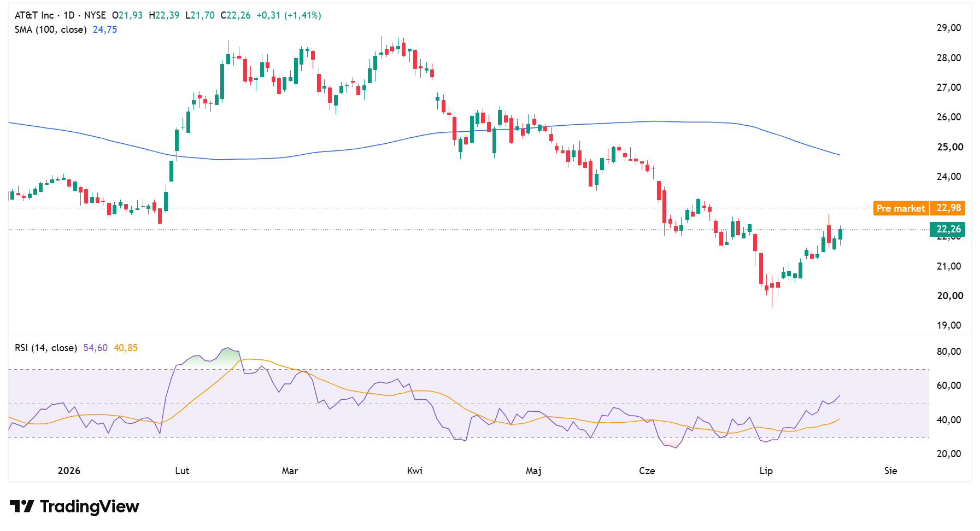This screenshot has width=980, height=531.
Task: Click the Lip month label on time axis
Action: pos(766,471)
